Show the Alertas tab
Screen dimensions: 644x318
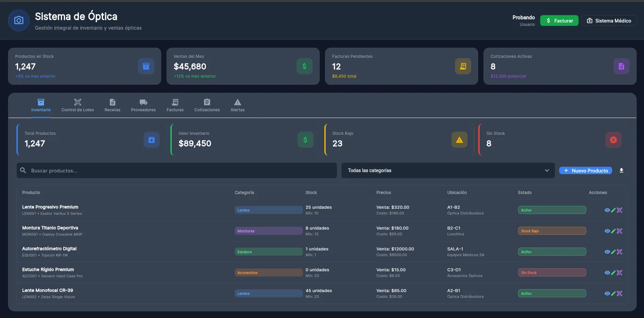tap(238, 106)
